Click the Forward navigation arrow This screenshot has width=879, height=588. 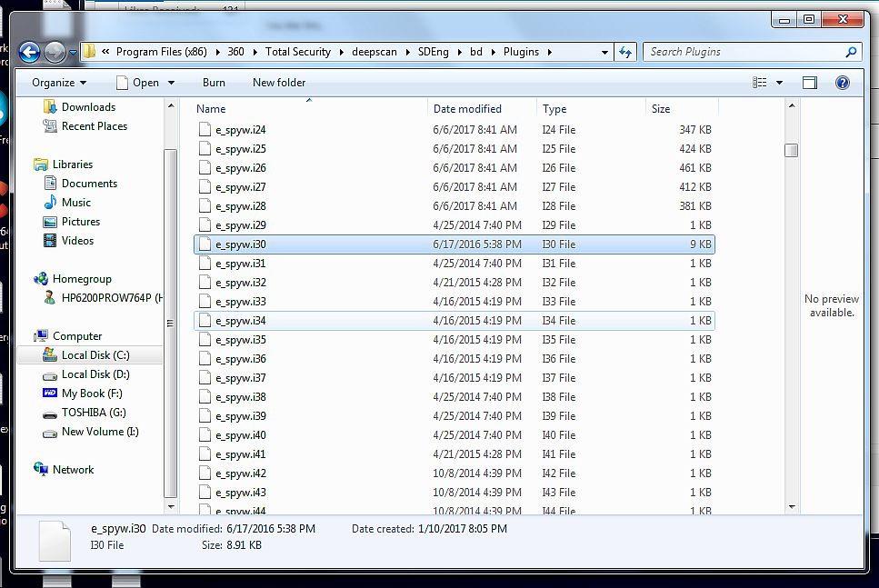[x=55, y=53]
